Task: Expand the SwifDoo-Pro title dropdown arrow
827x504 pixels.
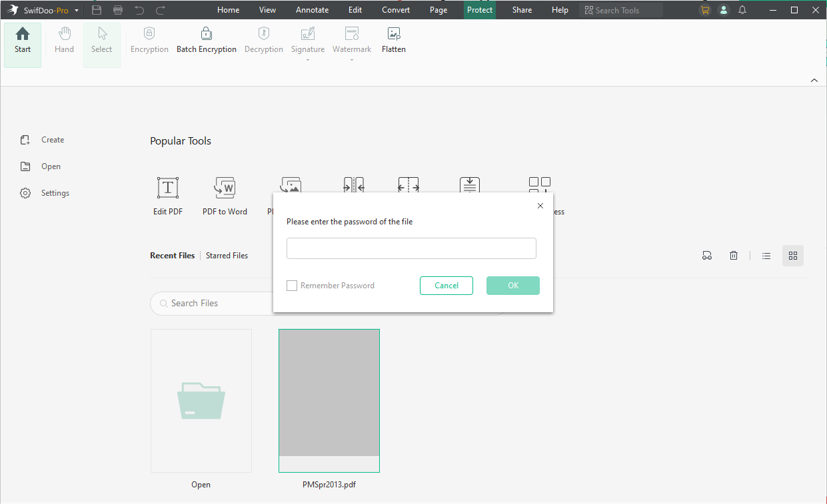Action: [77, 11]
